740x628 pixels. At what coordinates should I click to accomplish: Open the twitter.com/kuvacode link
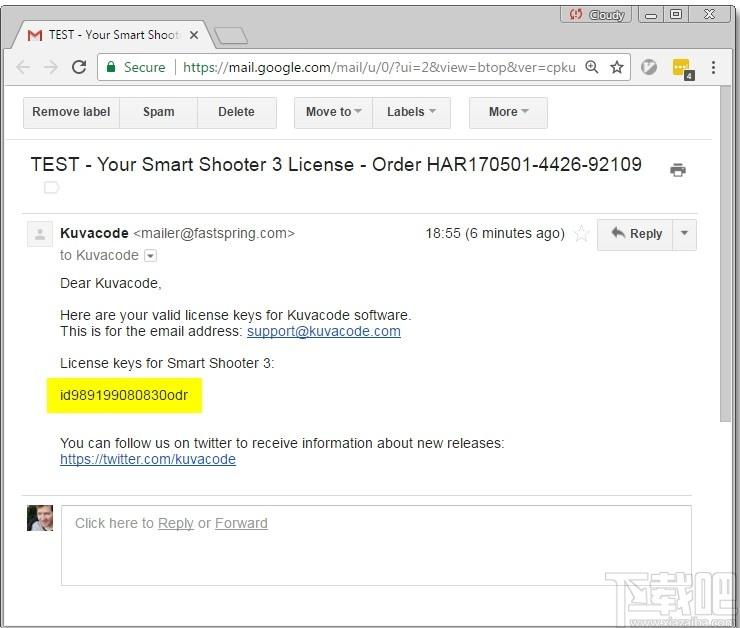pyautogui.click(x=148, y=459)
